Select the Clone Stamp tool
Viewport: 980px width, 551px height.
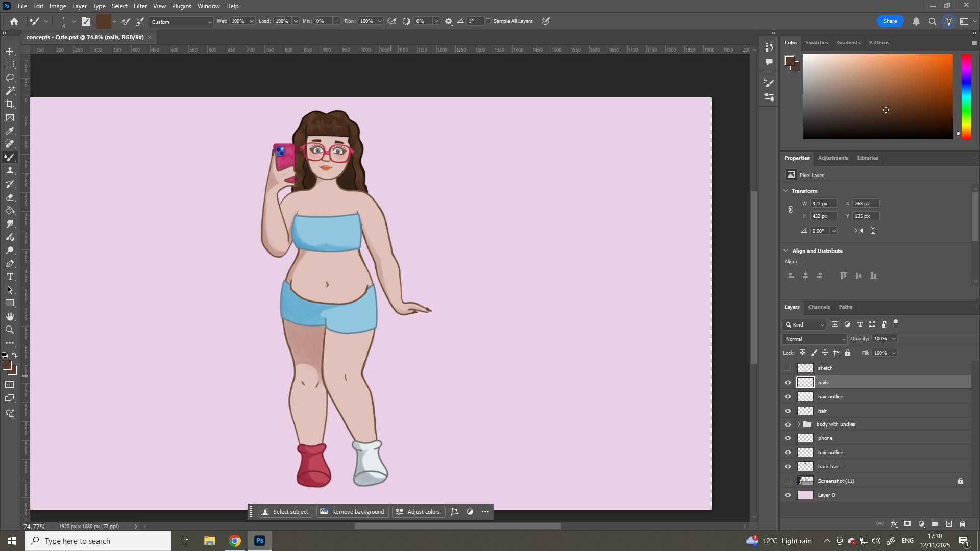click(10, 171)
